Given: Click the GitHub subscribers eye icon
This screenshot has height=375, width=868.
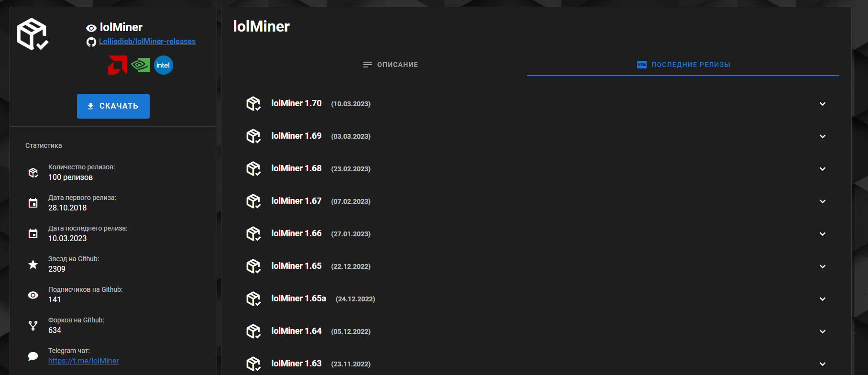Looking at the screenshot, I should pos(33,295).
